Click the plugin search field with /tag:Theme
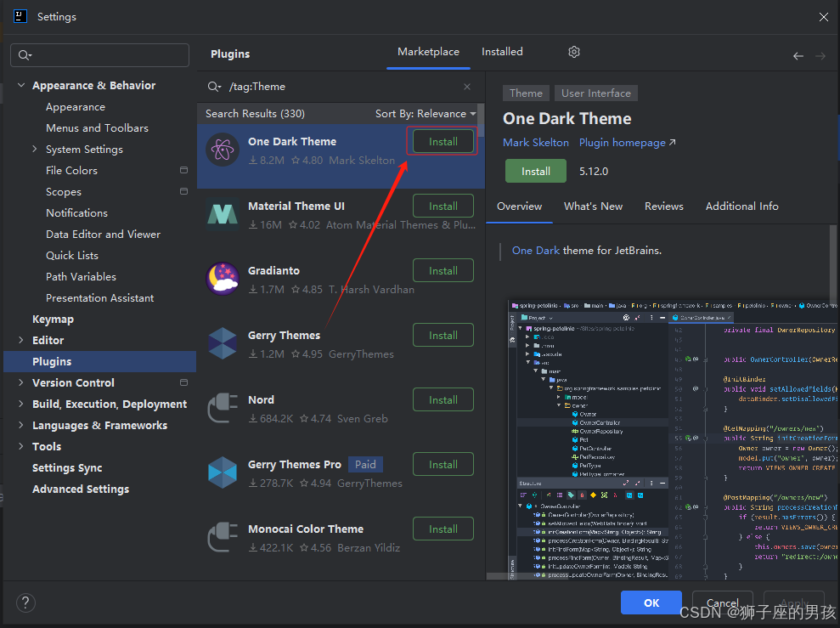This screenshot has width=840, height=628. tap(341, 87)
